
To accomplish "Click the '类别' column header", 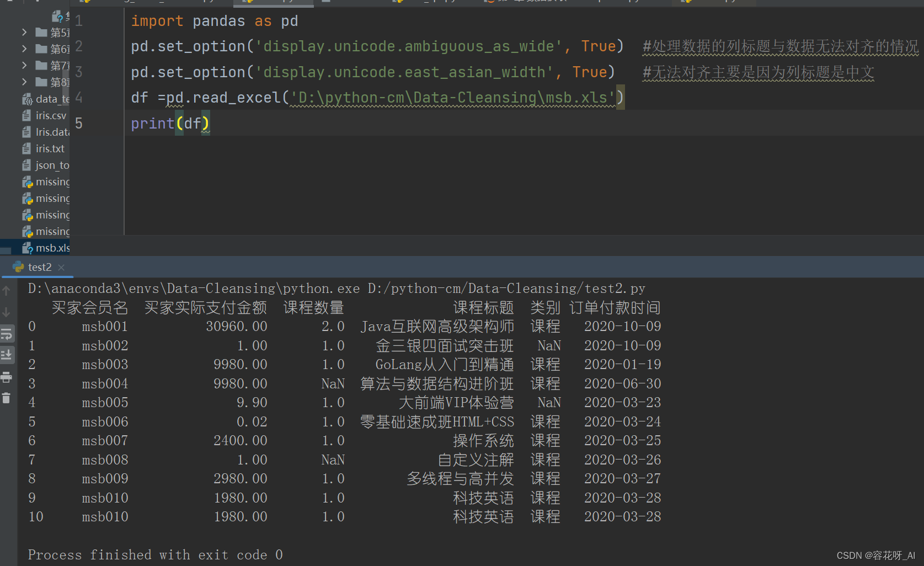I will click(545, 308).
